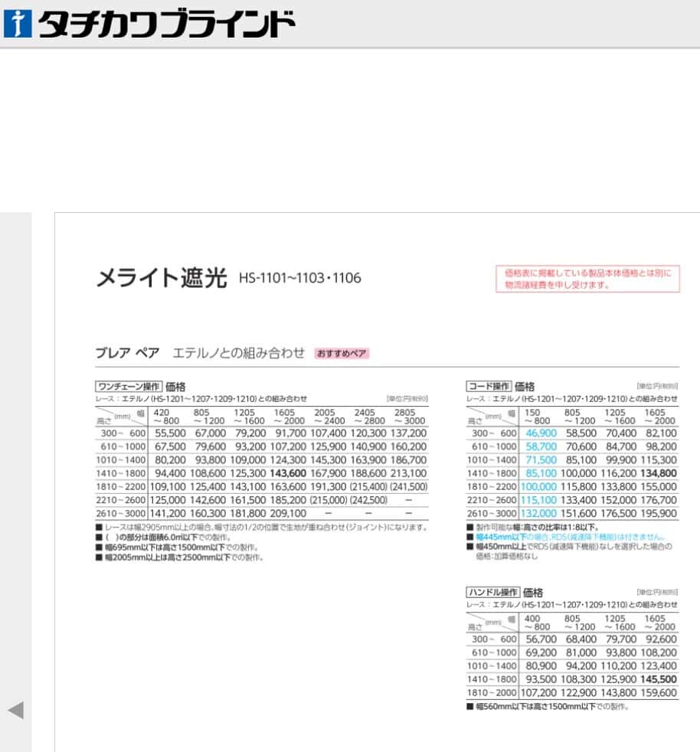This screenshot has width=700, height=752.
Task: Select price 122,900 in handle table
Action: pyautogui.click(x=579, y=692)
